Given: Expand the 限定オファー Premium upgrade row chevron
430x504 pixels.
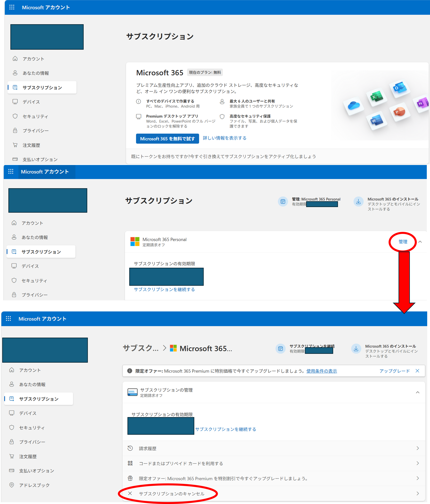Looking at the screenshot, I should tap(418, 478).
